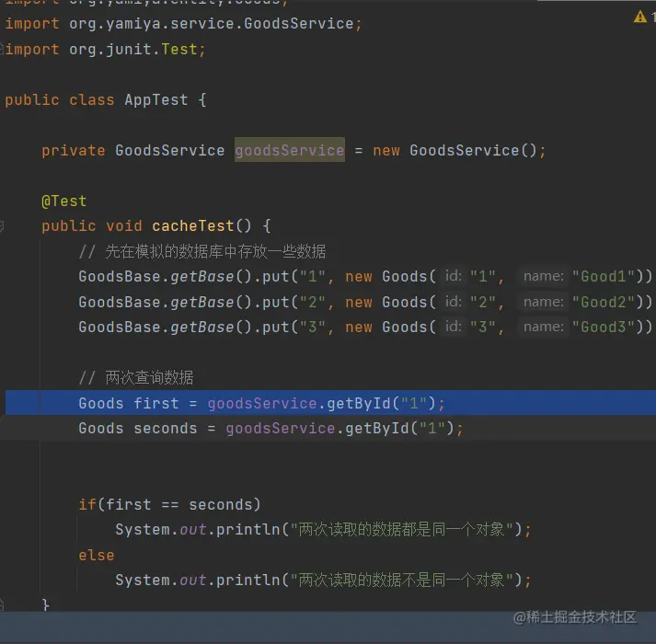Collapse the cacheTest method using its gutter fold marker
The width and height of the screenshot is (656, 644).
(1, 226)
